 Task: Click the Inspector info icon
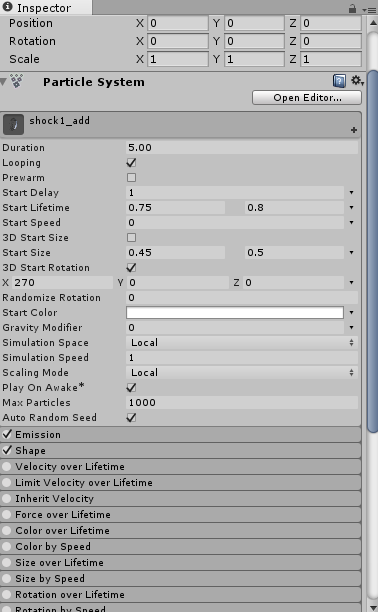pyautogui.click(x=7, y=7)
